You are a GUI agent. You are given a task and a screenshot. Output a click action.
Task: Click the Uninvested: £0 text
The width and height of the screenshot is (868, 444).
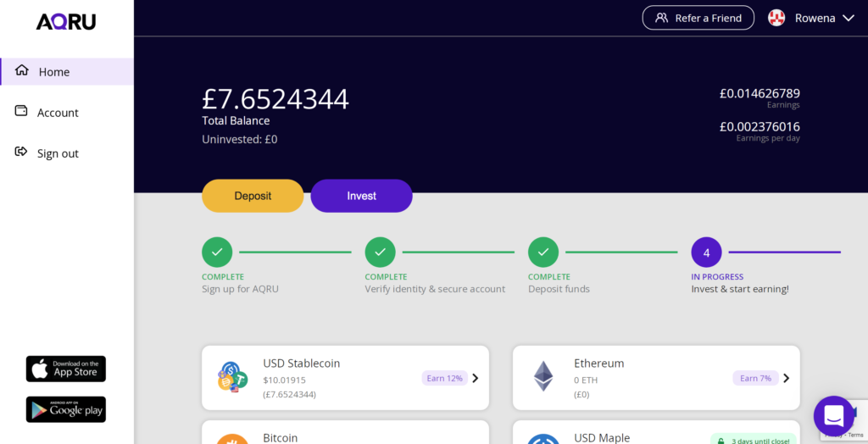(x=240, y=140)
